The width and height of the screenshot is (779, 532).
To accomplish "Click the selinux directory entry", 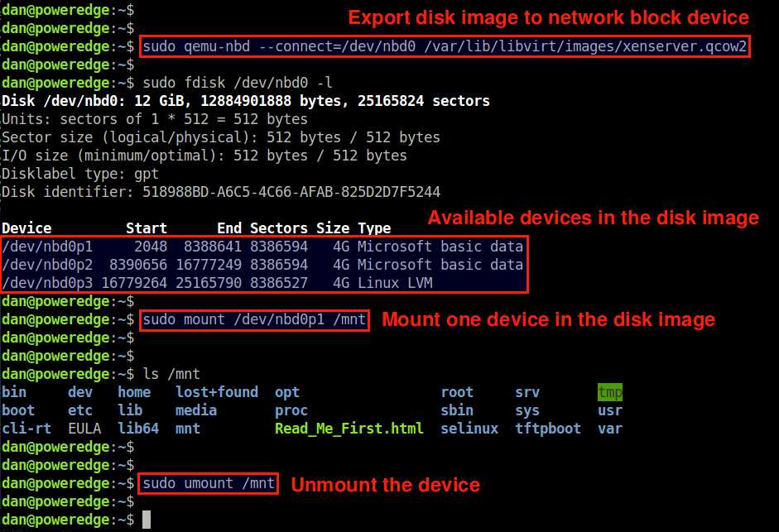I will [469, 429].
